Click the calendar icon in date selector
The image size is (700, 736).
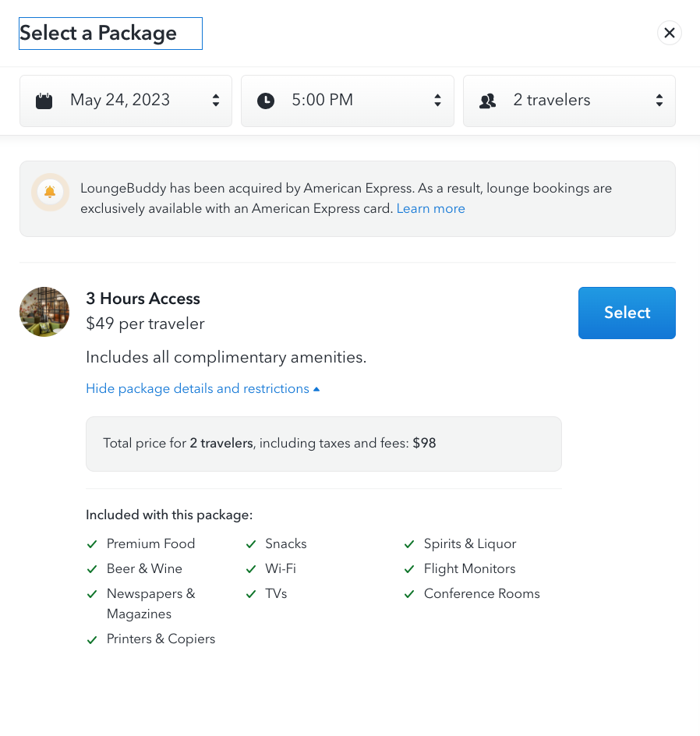click(44, 101)
